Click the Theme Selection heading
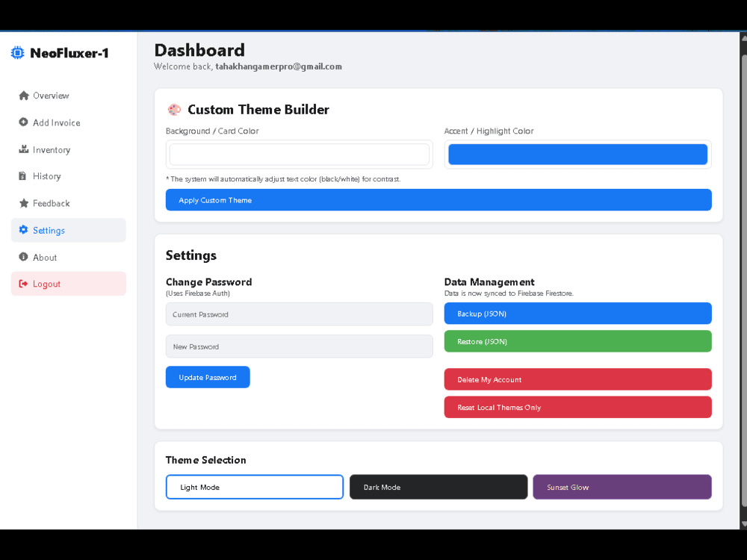Screen dimensions: 747x560 206,460
